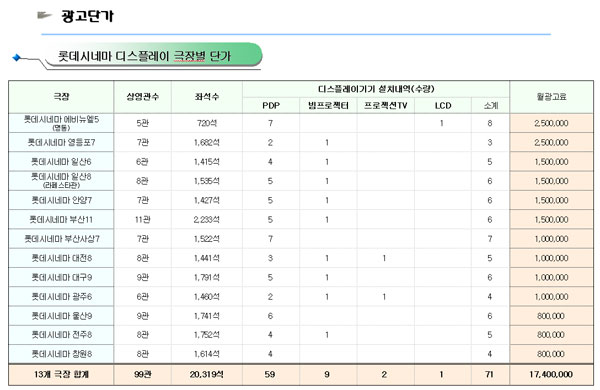Image resolution: width=600 pixels, height=390 pixels.
Task: Click the 롯데시네마 에비뉴엘5 (명동) theater cell
Action: click(61, 123)
